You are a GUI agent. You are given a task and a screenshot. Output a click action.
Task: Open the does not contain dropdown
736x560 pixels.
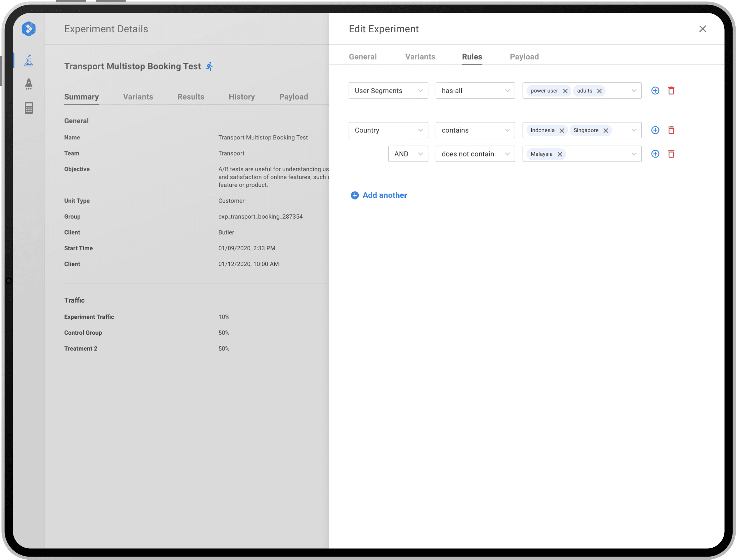(475, 154)
